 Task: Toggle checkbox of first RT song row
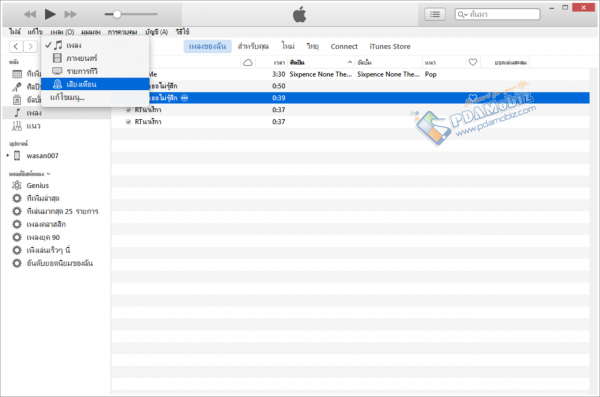(128, 110)
